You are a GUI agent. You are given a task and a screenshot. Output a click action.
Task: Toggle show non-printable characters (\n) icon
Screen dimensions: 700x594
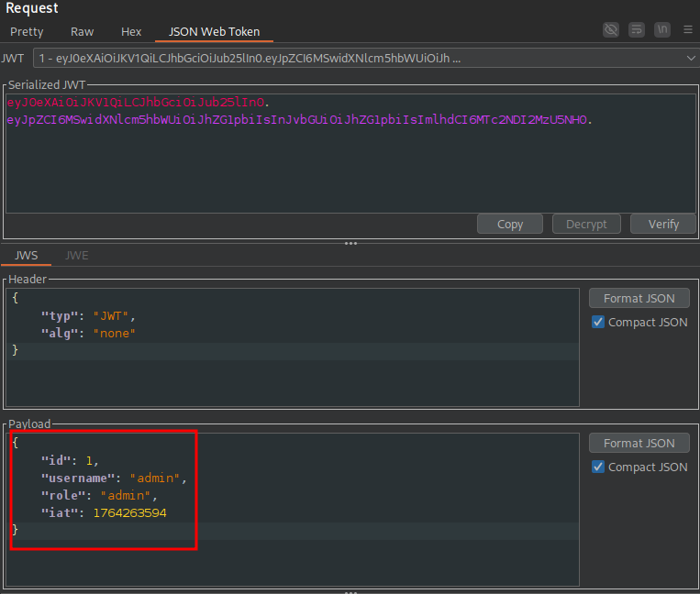pos(662,30)
